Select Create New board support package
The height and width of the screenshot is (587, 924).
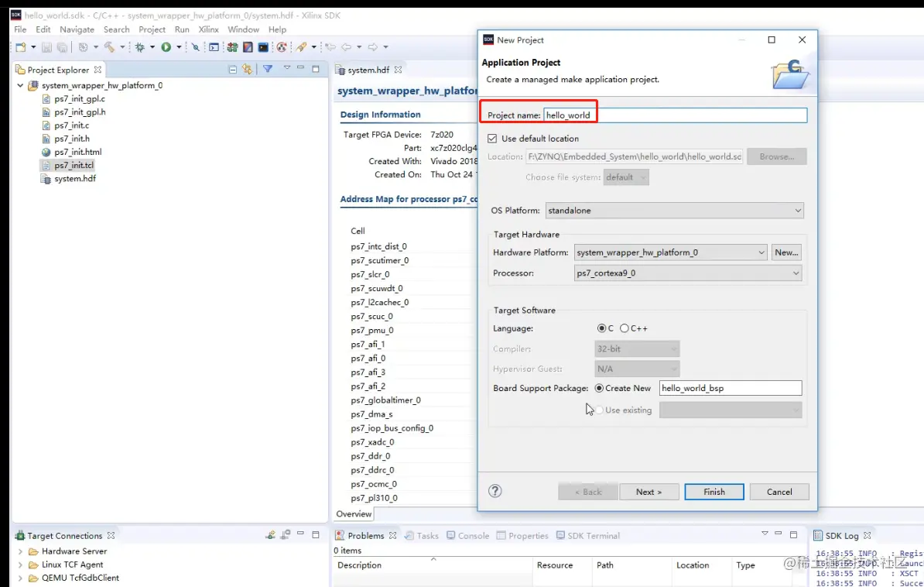599,388
